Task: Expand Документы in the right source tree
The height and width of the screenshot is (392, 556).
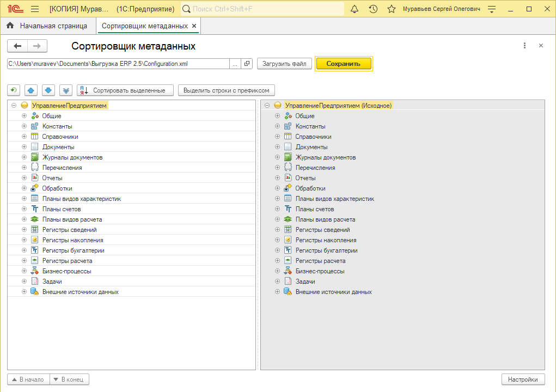Action: click(x=277, y=147)
